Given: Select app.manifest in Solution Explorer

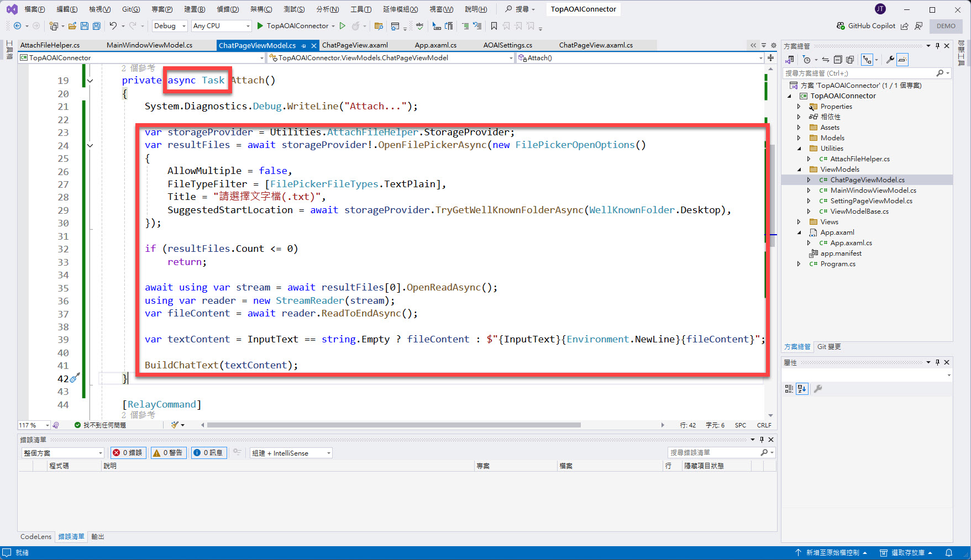Looking at the screenshot, I should (x=841, y=253).
